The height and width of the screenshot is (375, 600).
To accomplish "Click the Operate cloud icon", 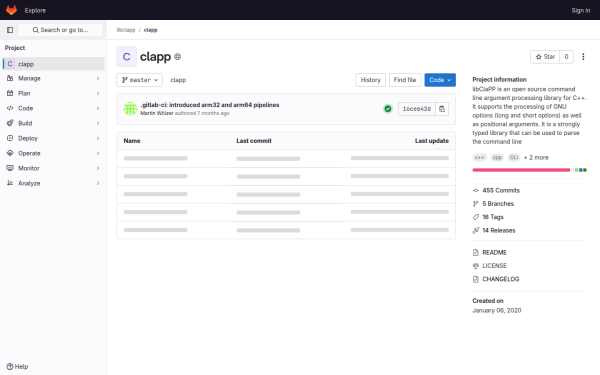I will (x=10, y=153).
